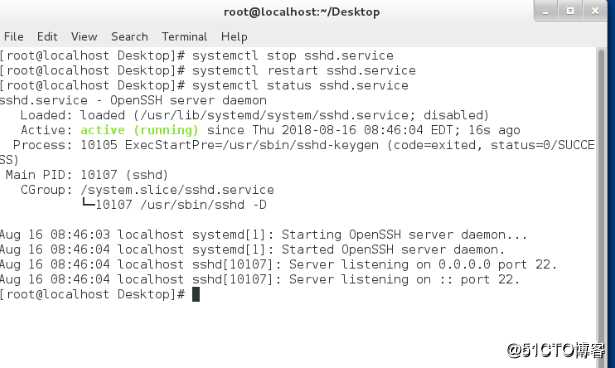Screen dimensions: 615x368
Task: Click the '/system.slice/sshd.service' CGroup path
Action: (177, 189)
